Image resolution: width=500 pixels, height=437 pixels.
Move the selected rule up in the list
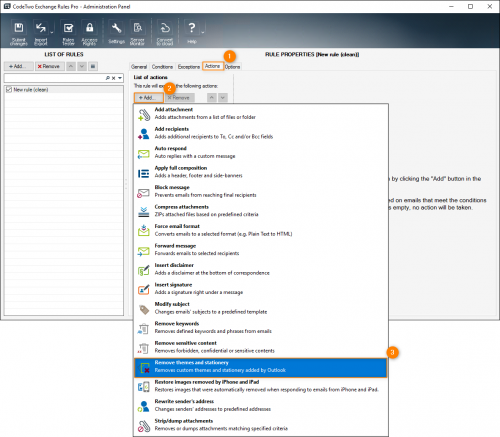[71, 66]
